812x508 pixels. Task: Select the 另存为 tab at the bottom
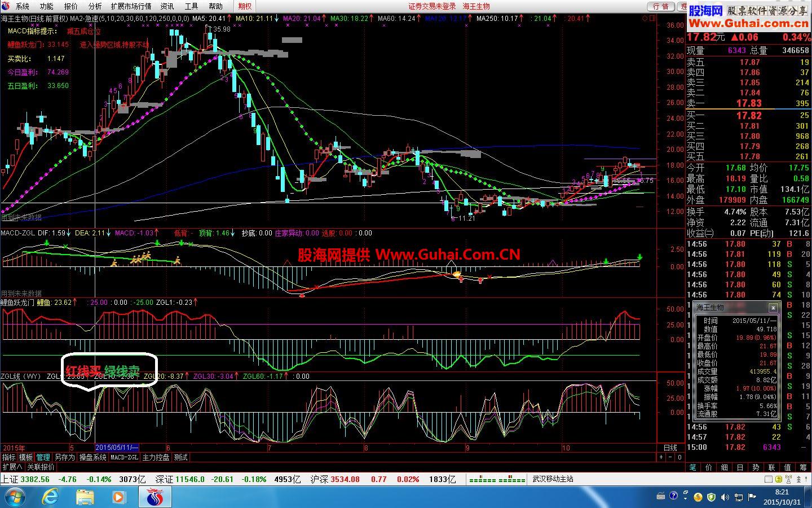pos(64,457)
